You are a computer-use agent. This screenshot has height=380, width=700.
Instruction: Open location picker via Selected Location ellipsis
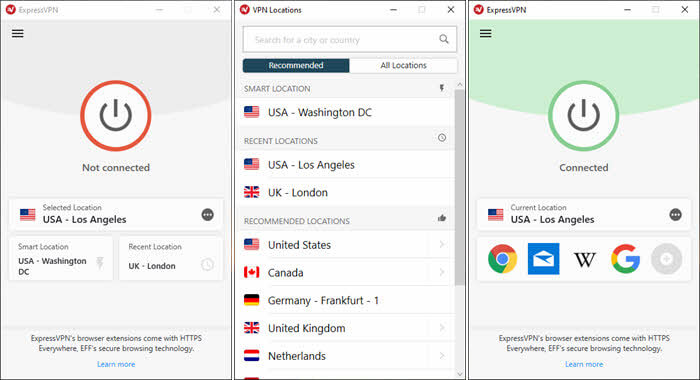pos(208,215)
